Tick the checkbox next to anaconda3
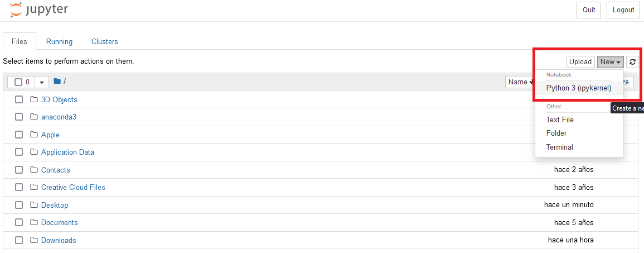The width and height of the screenshot is (644, 253). (19, 117)
